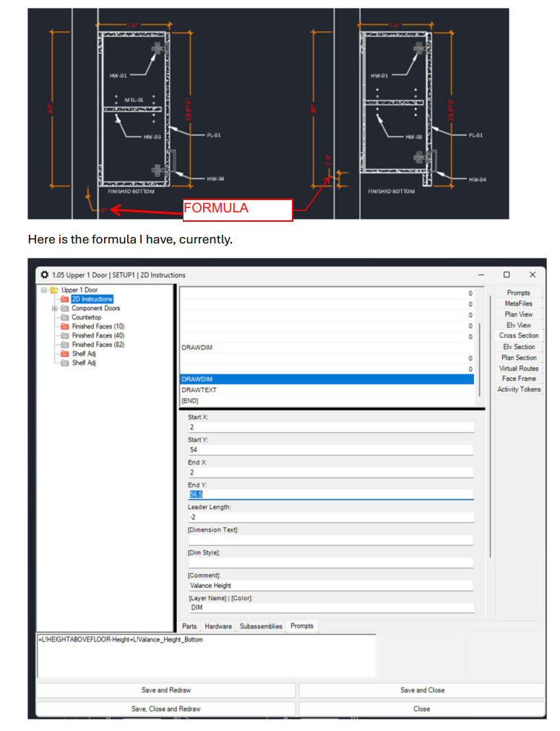Click the Leader Length field
Image resolution: width=560 pixels, height=731 pixels.
[x=331, y=517]
